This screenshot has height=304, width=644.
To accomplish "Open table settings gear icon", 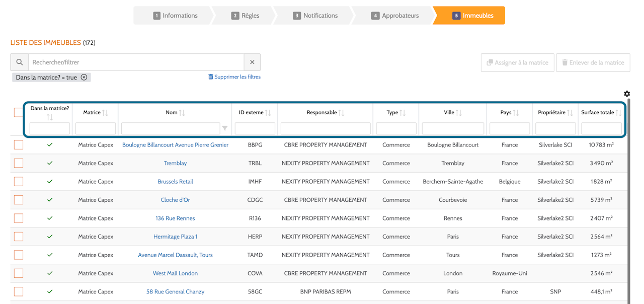I will pyautogui.click(x=627, y=94).
